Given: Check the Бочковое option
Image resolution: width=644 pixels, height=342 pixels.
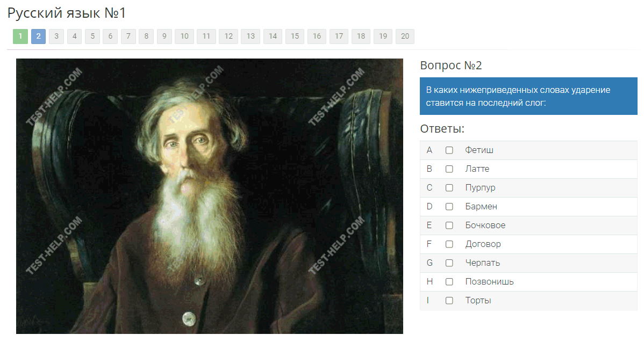Looking at the screenshot, I should coord(449,225).
